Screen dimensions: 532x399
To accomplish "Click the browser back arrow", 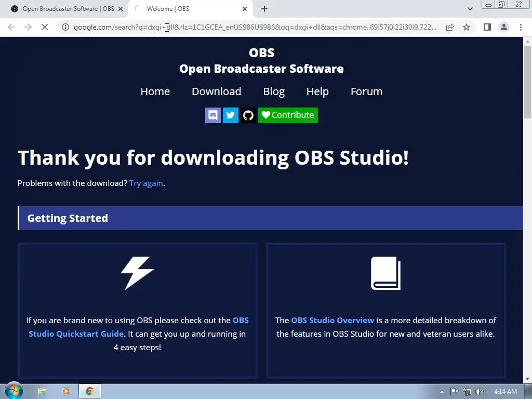I will [x=11, y=27].
